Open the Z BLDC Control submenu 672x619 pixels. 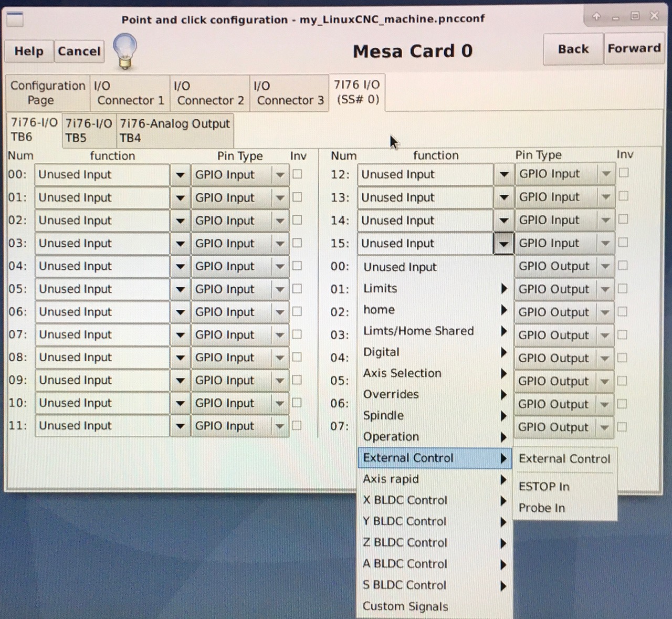pyautogui.click(x=434, y=543)
